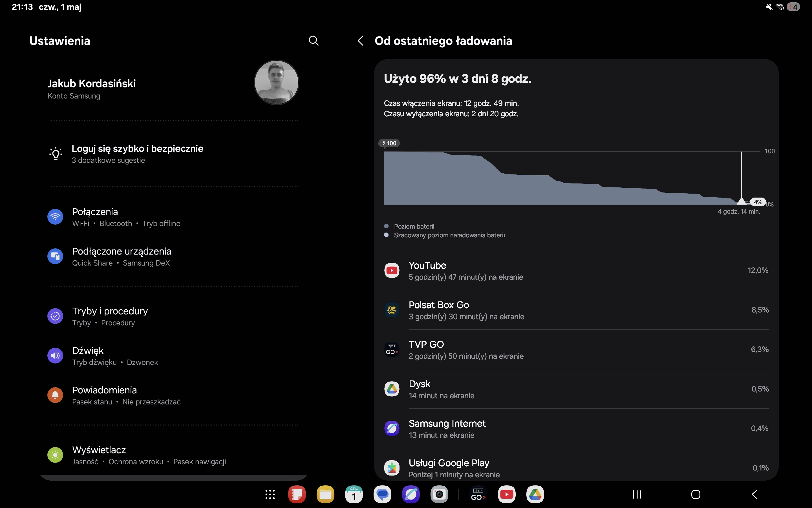Tap the Poziom baterii legend entry

[409, 226]
